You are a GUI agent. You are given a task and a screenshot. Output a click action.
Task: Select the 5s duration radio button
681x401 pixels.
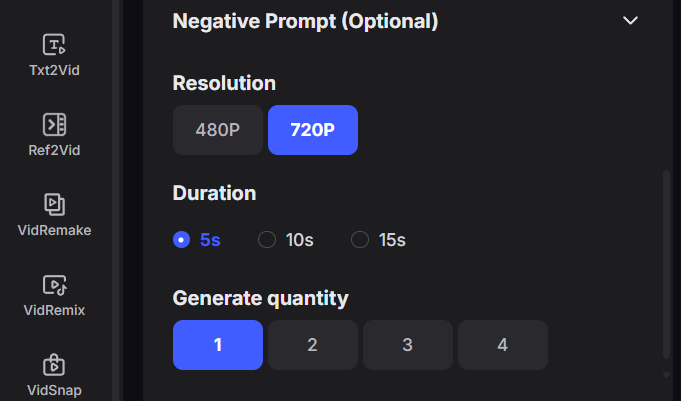click(x=181, y=240)
